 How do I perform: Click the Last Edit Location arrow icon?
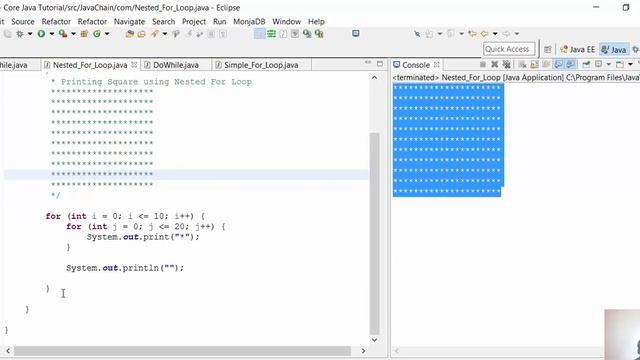[472, 34]
